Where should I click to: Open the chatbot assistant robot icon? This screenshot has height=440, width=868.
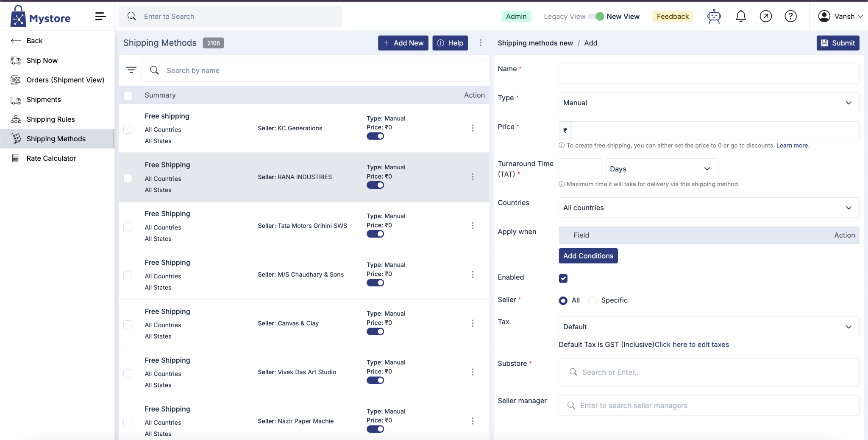pyautogui.click(x=714, y=17)
